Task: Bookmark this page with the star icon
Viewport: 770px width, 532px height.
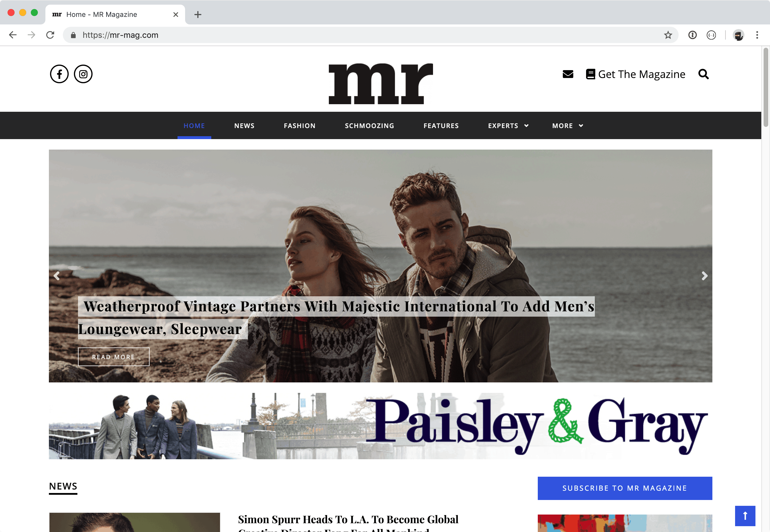Action: click(x=668, y=35)
